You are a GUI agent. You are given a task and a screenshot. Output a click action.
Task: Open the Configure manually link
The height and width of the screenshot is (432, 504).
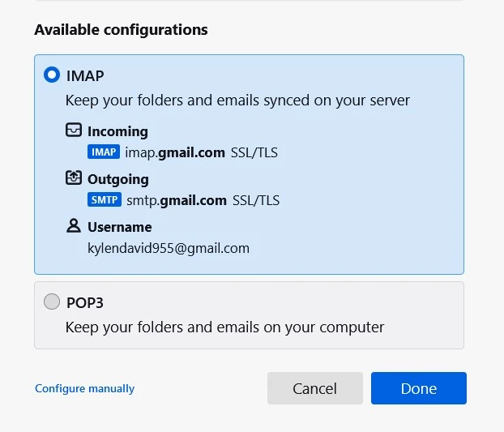point(84,389)
